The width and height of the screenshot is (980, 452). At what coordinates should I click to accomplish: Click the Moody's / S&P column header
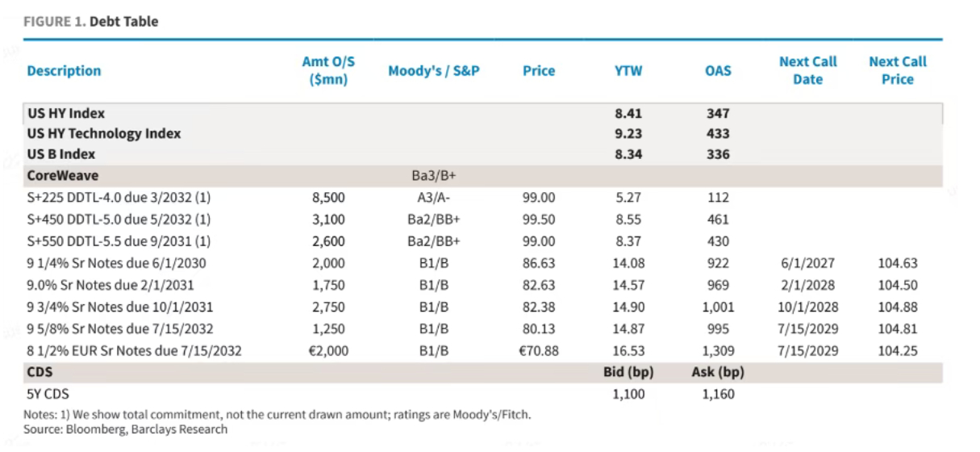click(x=434, y=71)
